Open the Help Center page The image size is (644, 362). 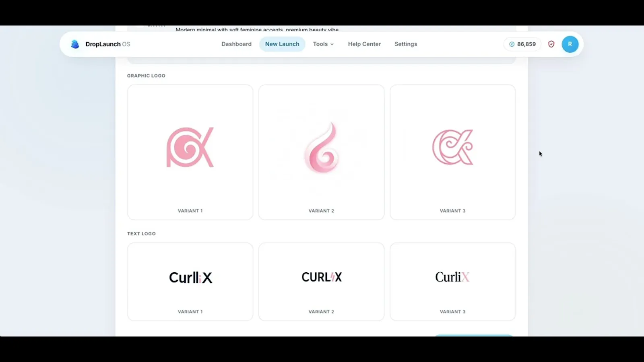[x=364, y=44]
